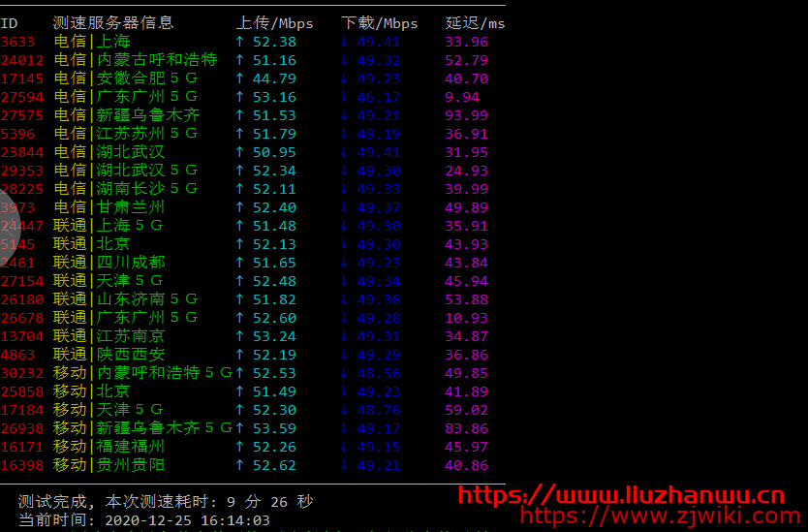This screenshot has height=532, width=808.
Task: Select server ID 28225
Action: point(22,189)
